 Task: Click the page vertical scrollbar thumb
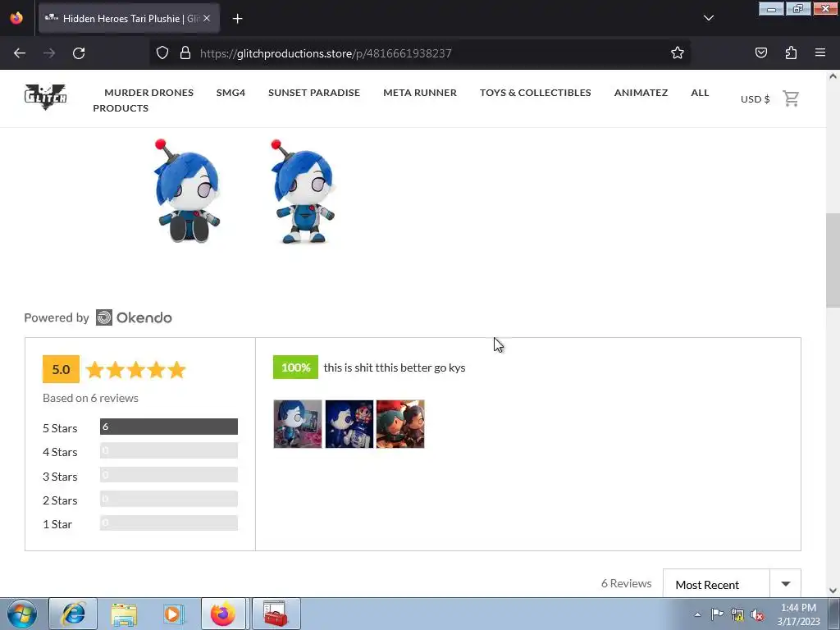[x=833, y=260]
